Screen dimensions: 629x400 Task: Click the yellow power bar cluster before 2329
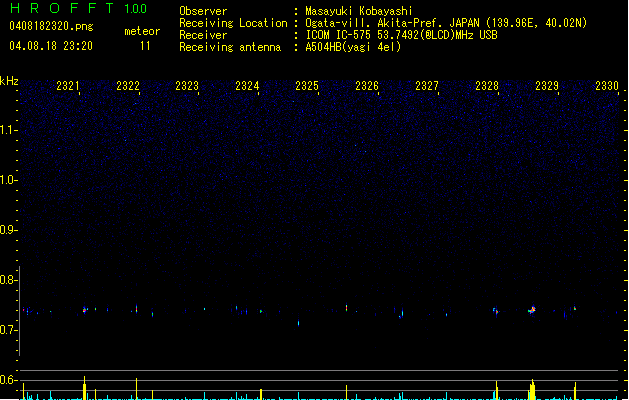532,390
